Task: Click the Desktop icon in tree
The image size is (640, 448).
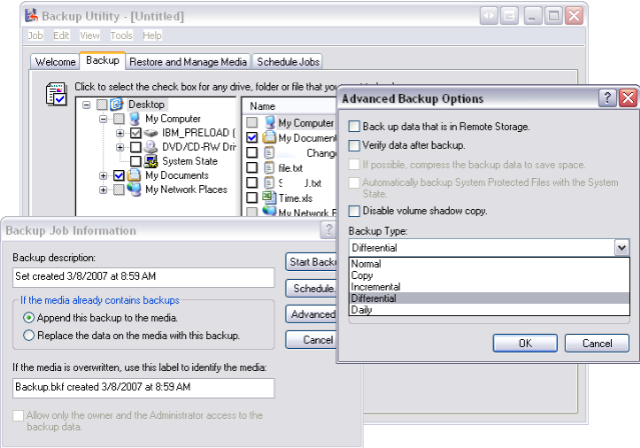Action: click(x=117, y=104)
